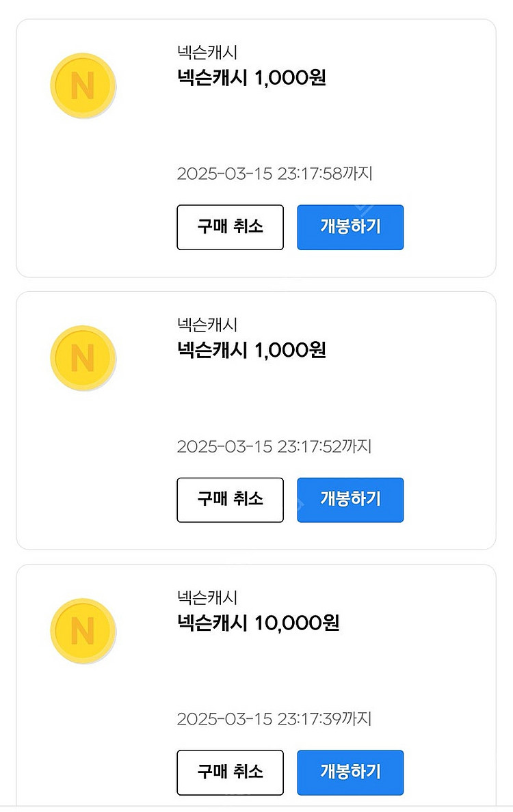Click coin icon of card expiring 23:17:58
513x812 pixels.
click(x=83, y=86)
